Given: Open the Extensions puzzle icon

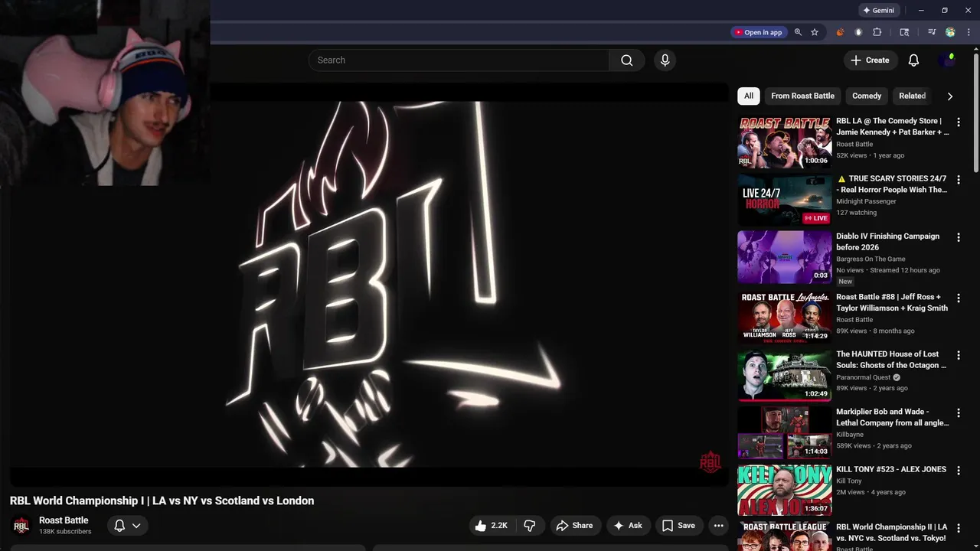Looking at the screenshot, I should [x=877, y=32].
